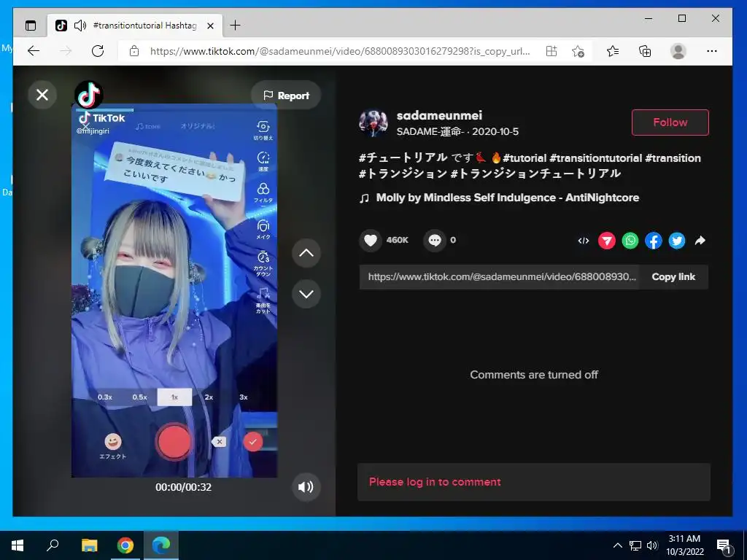Click the comment bubble icon
The height and width of the screenshot is (560, 747).
click(435, 240)
